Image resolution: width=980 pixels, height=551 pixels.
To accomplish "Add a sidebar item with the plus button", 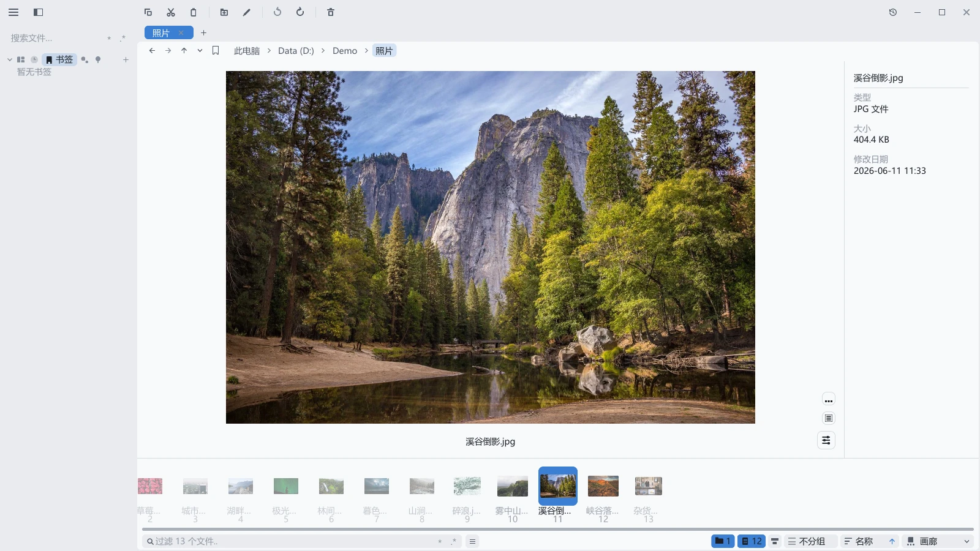I will [x=126, y=59].
